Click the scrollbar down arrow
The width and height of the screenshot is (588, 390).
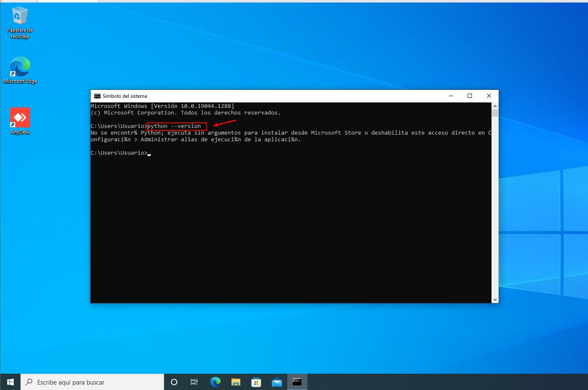click(x=495, y=299)
